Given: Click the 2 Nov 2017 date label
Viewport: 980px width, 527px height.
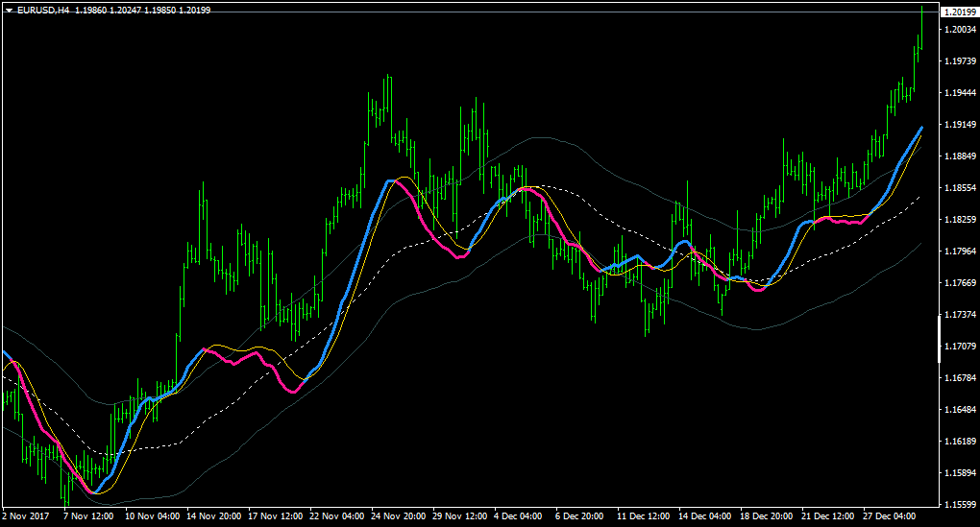Looking at the screenshot, I should coord(26,515).
